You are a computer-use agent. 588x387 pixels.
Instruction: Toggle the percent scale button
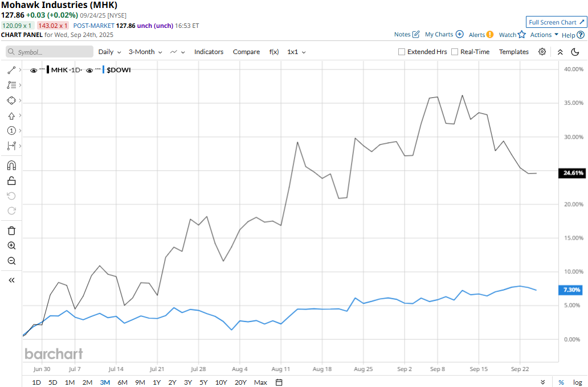561,382
